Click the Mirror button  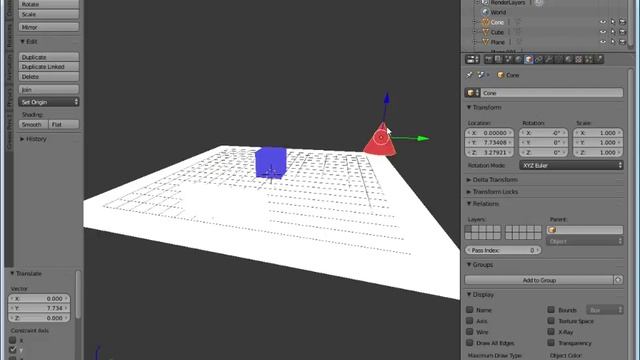click(x=49, y=27)
